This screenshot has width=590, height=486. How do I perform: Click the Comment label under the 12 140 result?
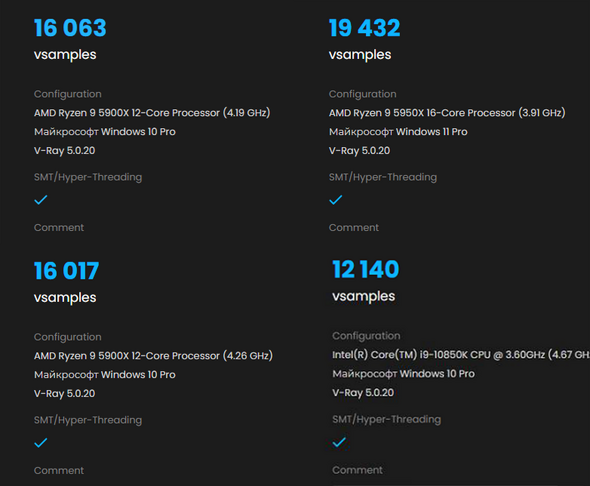click(357, 470)
